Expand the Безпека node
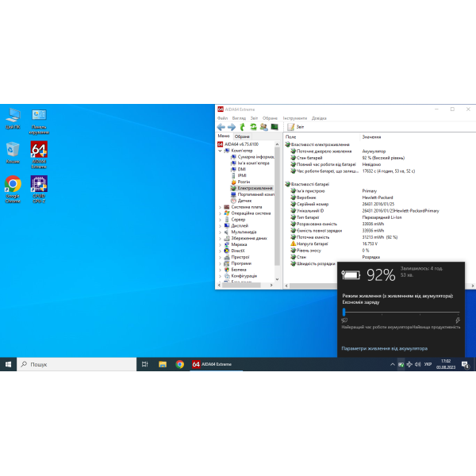This screenshot has width=476, height=476. 220,270
